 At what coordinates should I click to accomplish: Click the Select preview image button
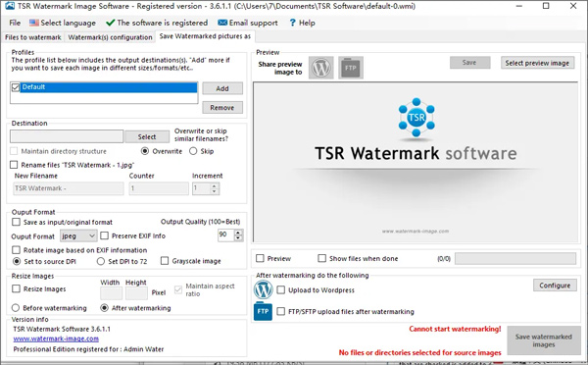click(537, 63)
